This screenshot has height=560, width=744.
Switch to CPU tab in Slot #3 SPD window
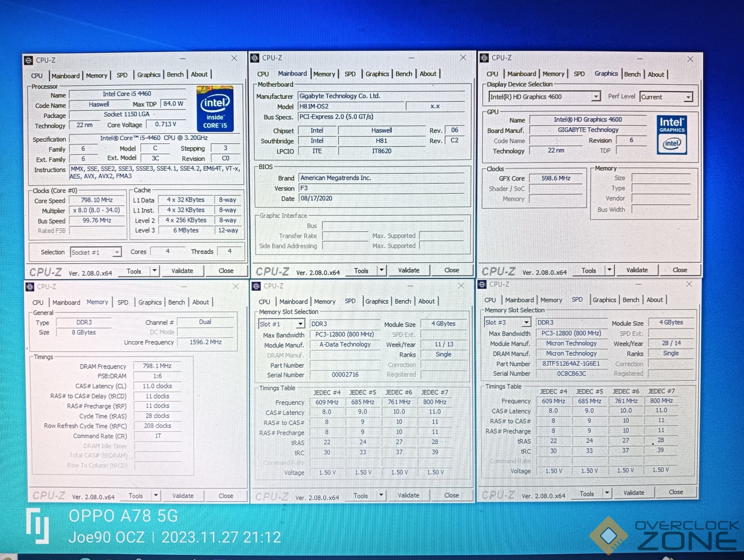point(490,300)
